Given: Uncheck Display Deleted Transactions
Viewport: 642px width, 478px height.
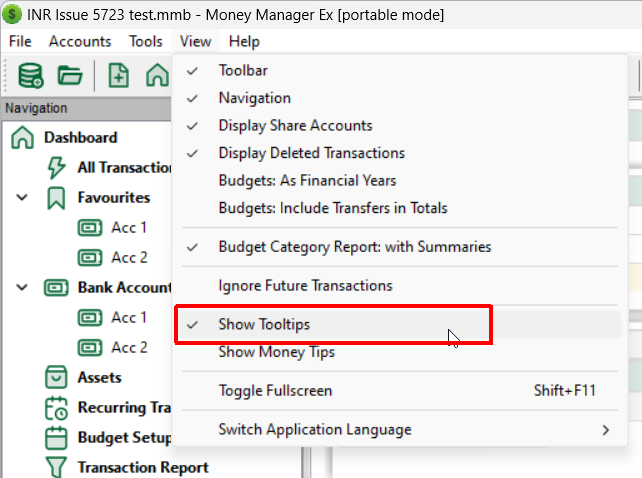Looking at the screenshot, I should click(x=401, y=153).
